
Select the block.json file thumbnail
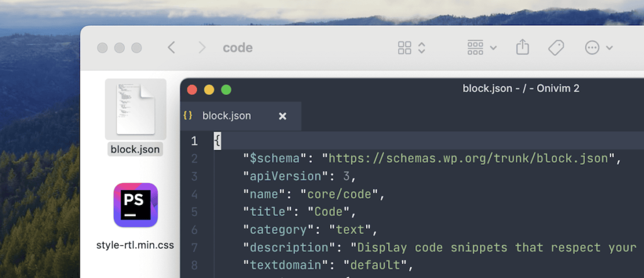point(135,108)
